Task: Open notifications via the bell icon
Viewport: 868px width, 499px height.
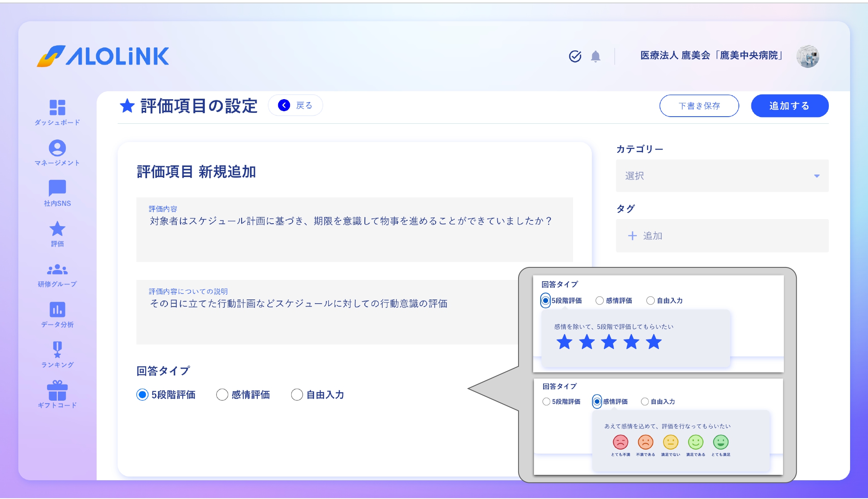Action: [596, 57]
